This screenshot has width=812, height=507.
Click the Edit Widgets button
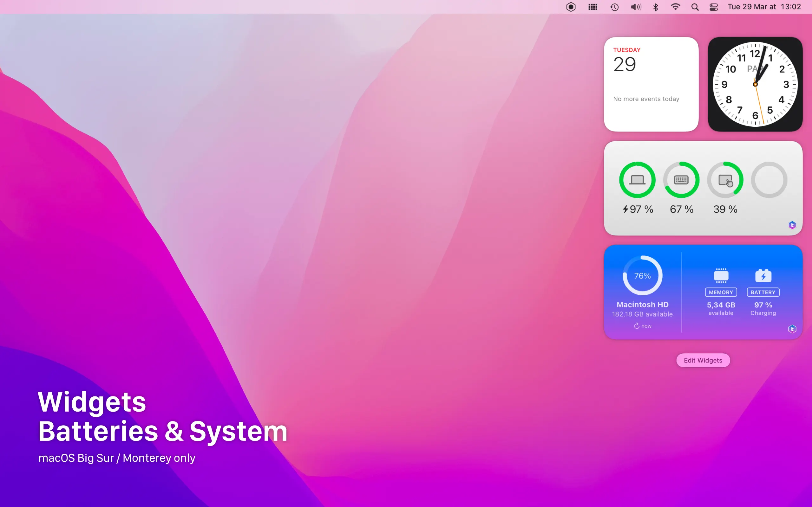[x=703, y=360]
